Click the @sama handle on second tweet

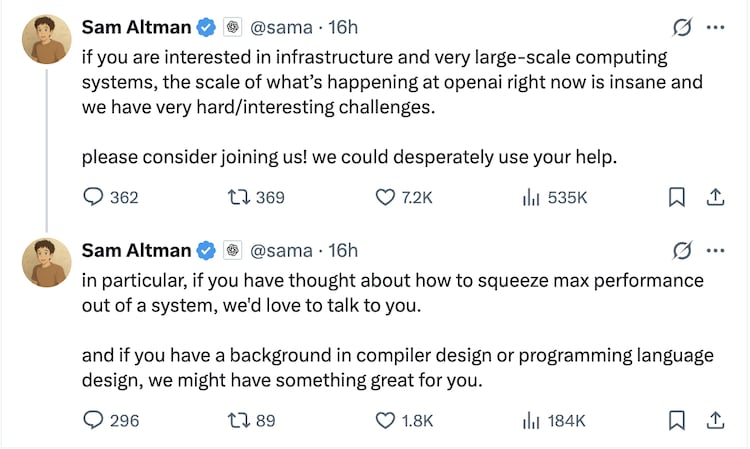click(280, 250)
